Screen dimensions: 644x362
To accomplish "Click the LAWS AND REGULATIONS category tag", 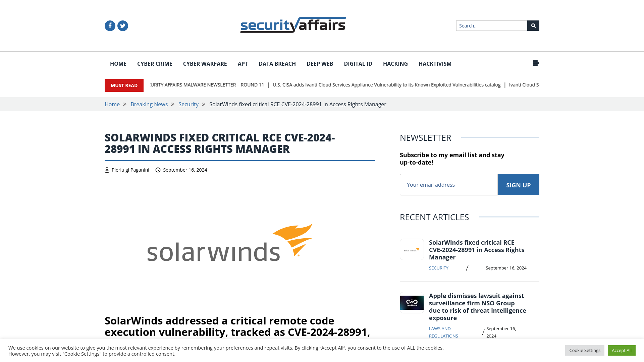I will (443, 332).
